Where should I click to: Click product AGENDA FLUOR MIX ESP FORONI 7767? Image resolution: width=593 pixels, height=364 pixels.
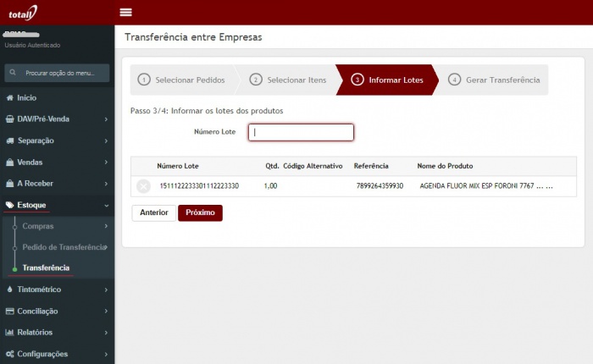[486, 186]
